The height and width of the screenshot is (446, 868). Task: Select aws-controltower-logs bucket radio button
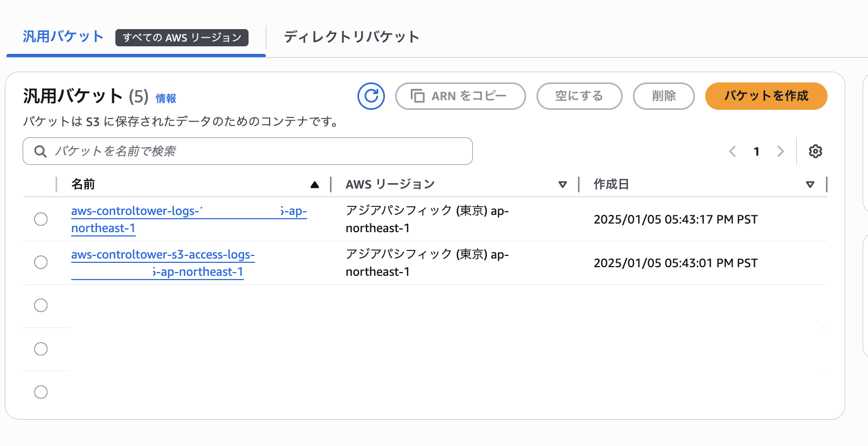pyautogui.click(x=41, y=219)
